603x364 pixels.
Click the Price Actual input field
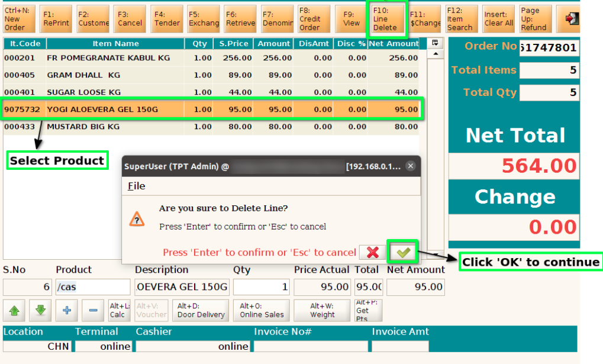(322, 287)
